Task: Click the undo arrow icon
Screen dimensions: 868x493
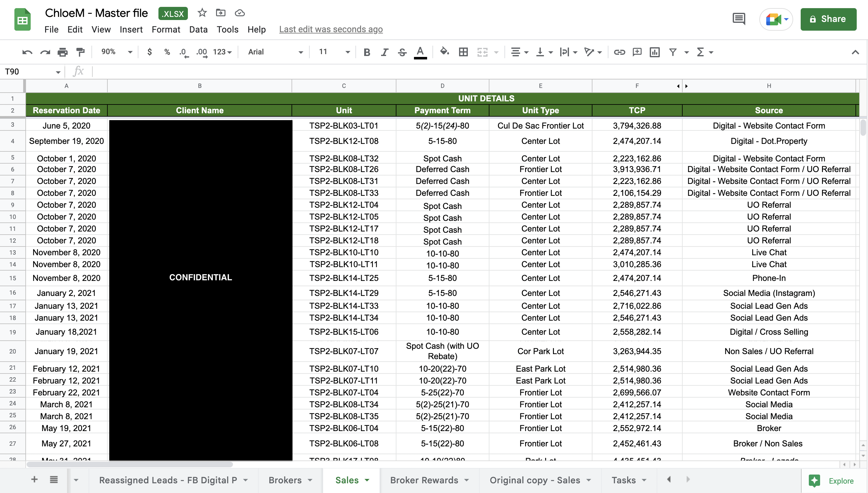Action: [27, 52]
